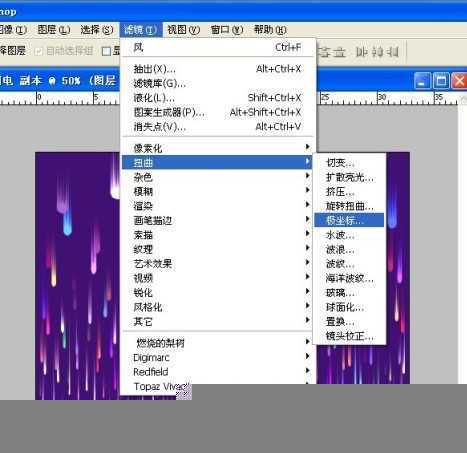Expand the 画笔描边 submenu arrow
The image size is (467, 453).
pyautogui.click(x=308, y=219)
